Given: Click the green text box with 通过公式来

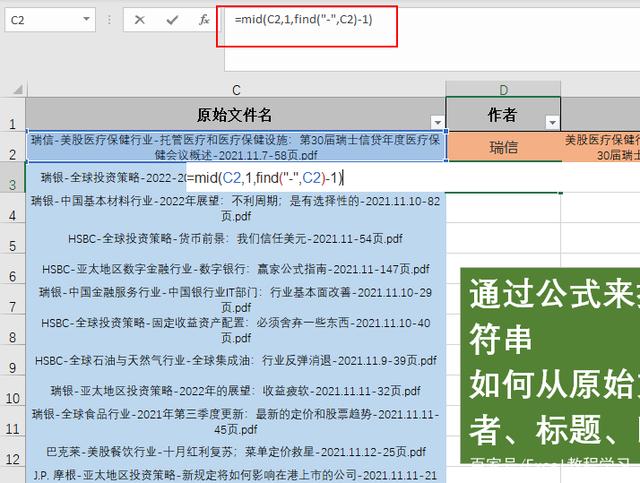Looking at the screenshot, I should 550,365.
